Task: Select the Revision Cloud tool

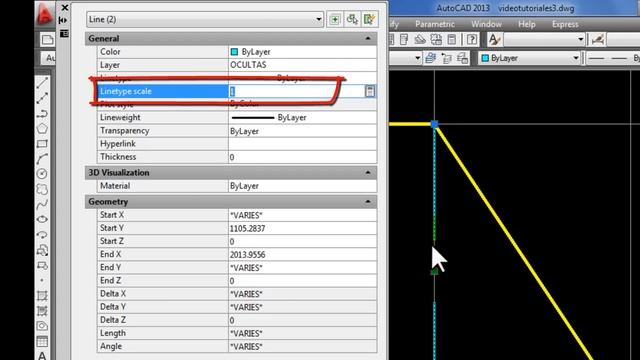Action: [x=42, y=189]
